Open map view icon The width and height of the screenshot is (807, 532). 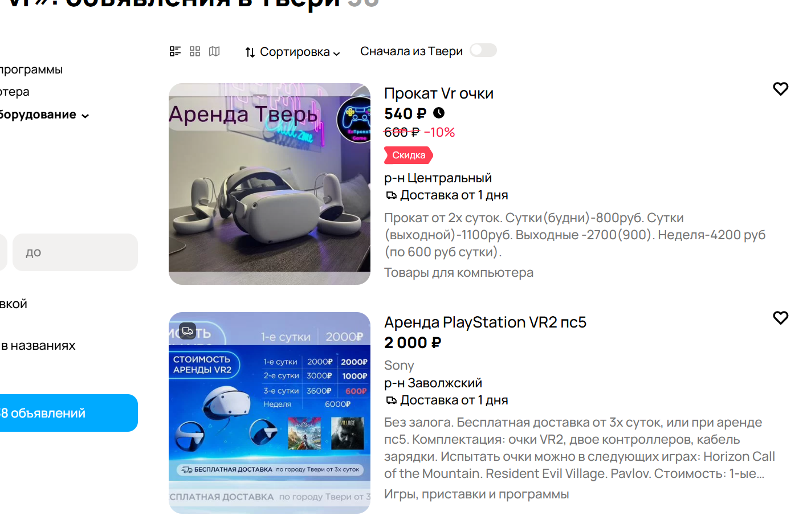(214, 51)
